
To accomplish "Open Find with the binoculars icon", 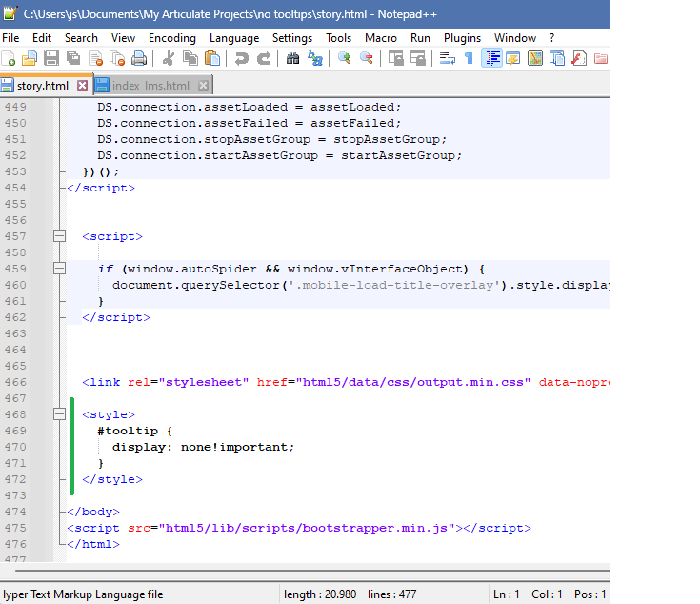I will (293, 59).
